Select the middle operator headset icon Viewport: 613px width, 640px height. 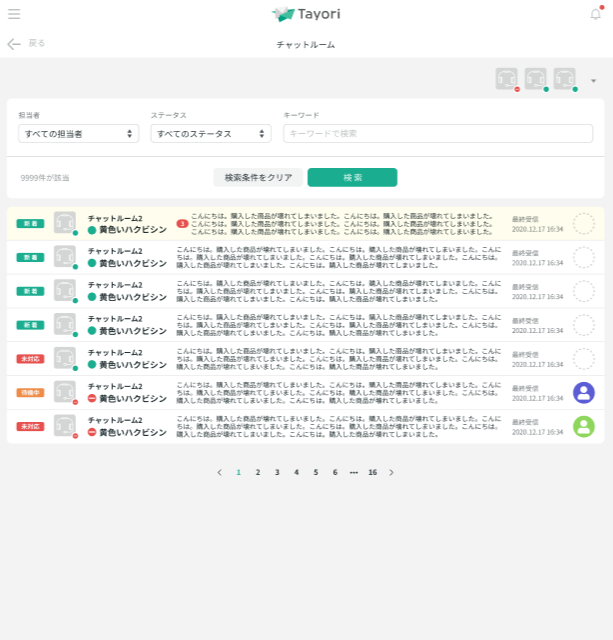[536, 79]
